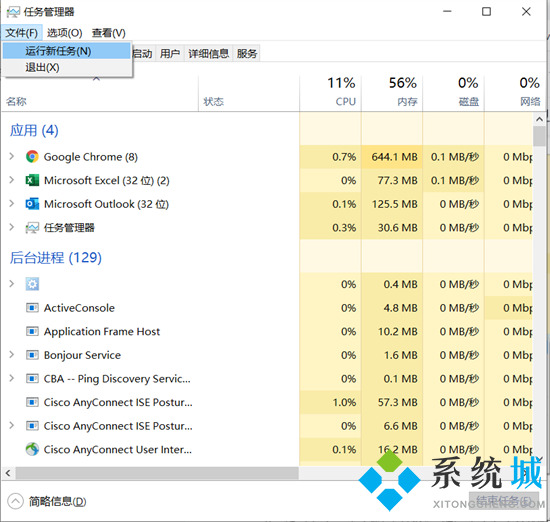
Task: Click the gear icon of the unnamed background process
Action: (x=32, y=284)
